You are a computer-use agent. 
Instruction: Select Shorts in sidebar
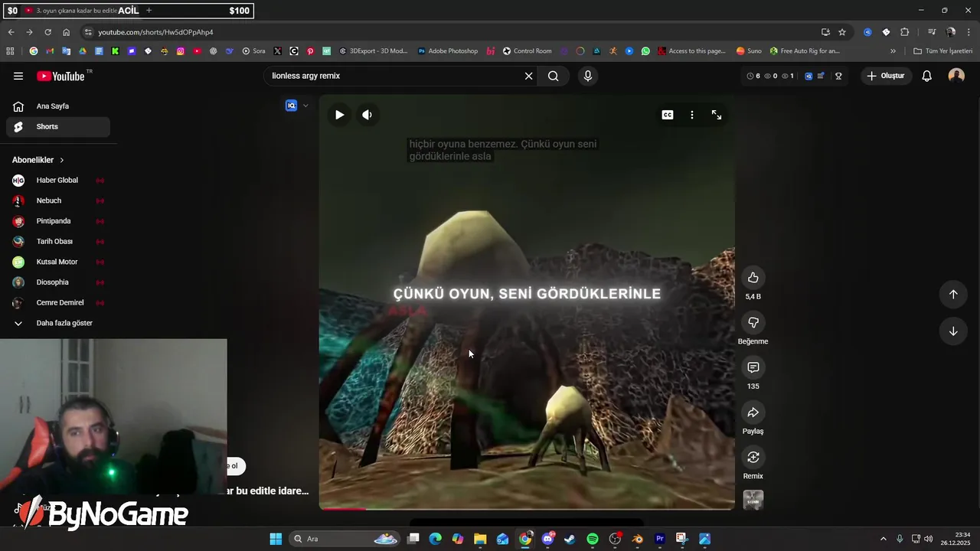pyautogui.click(x=58, y=127)
